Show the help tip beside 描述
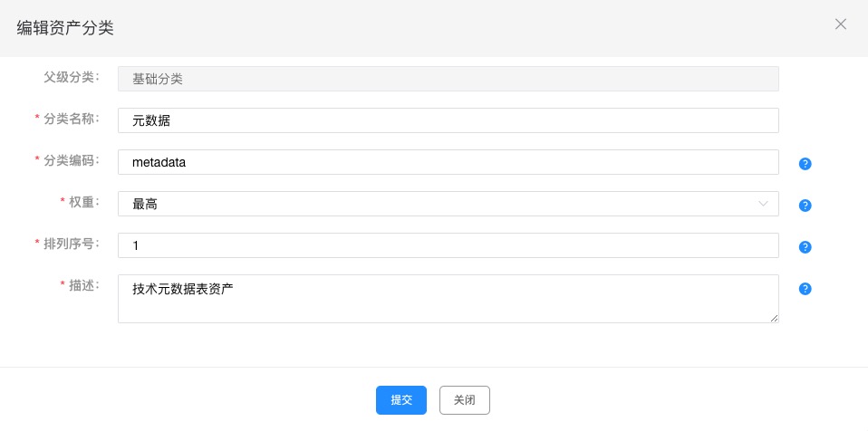The height and width of the screenshot is (431, 868). pyautogui.click(x=805, y=289)
